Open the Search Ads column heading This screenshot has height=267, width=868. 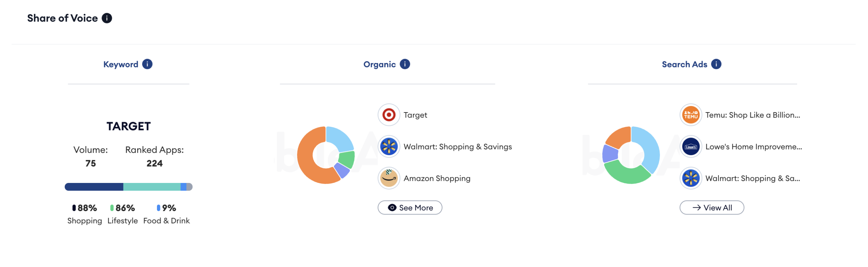click(684, 64)
